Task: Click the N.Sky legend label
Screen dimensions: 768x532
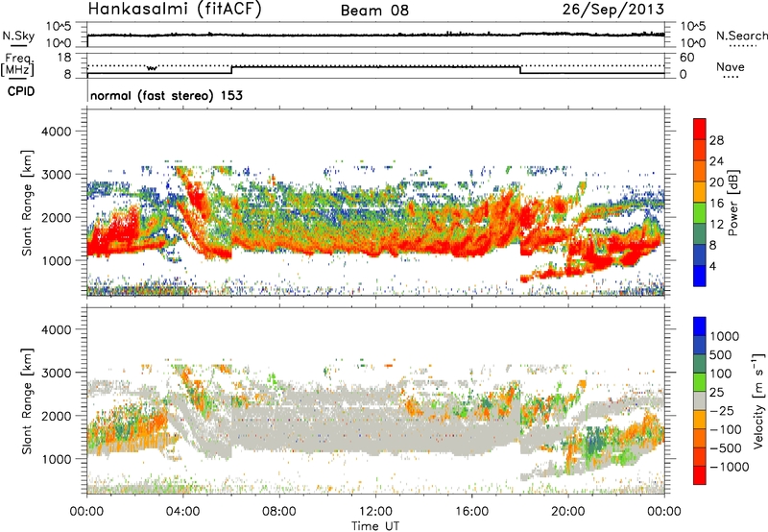Action: point(18,36)
